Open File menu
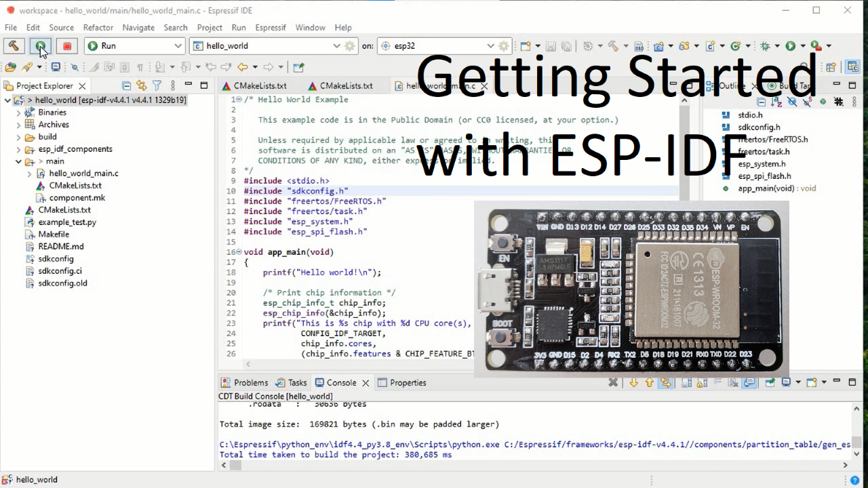Image resolution: width=868 pixels, height=488 pixels. point(11,27)
